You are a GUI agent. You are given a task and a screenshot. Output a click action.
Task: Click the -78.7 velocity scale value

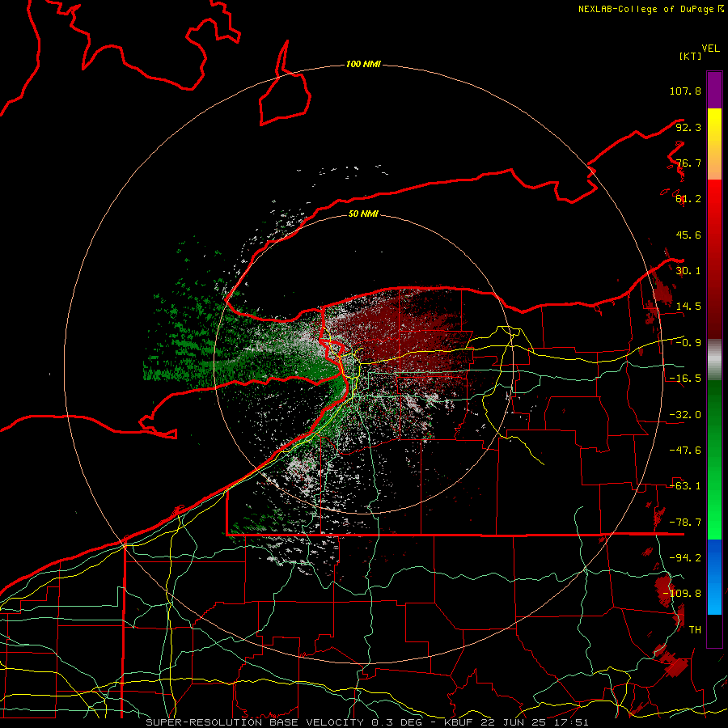pos(685,523)
